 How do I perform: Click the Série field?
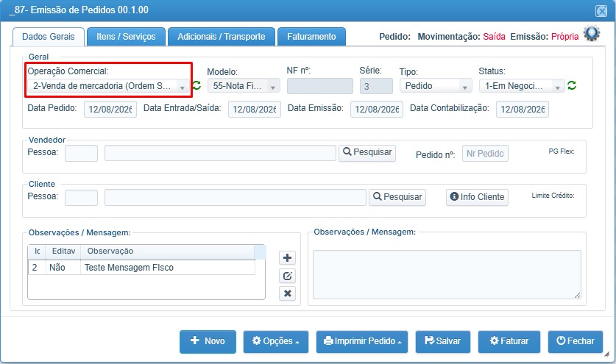click(x=376, y=86)
